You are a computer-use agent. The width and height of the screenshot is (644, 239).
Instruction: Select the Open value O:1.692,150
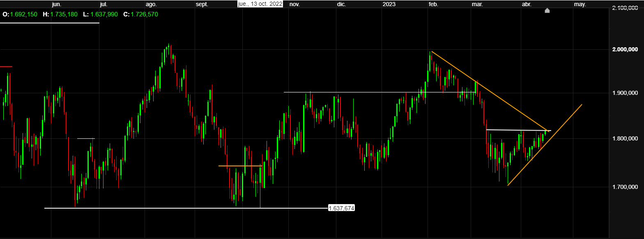coord(20,14)
